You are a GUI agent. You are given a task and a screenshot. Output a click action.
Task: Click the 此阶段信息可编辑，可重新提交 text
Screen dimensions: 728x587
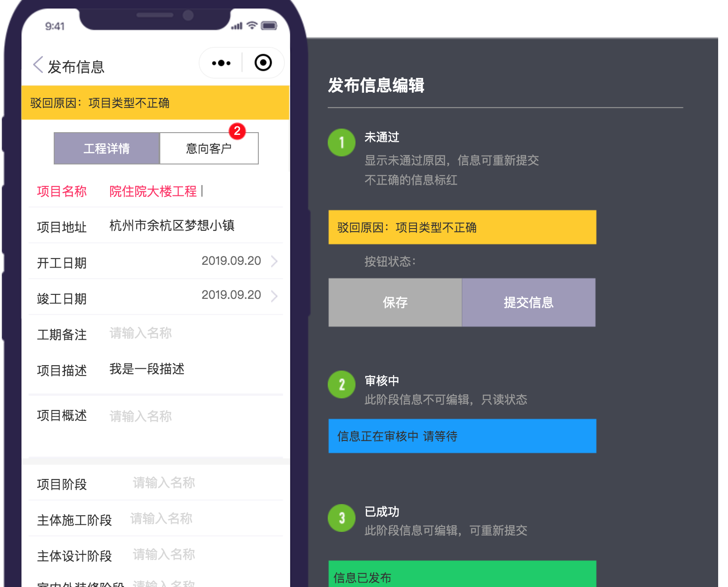(x=446, y=531)
